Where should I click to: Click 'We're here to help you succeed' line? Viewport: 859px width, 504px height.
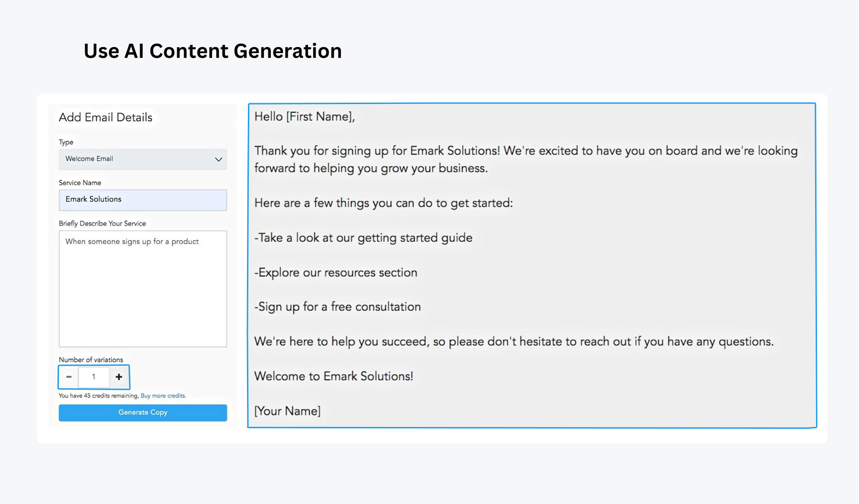pyautogui.click(x=514, y=342)
